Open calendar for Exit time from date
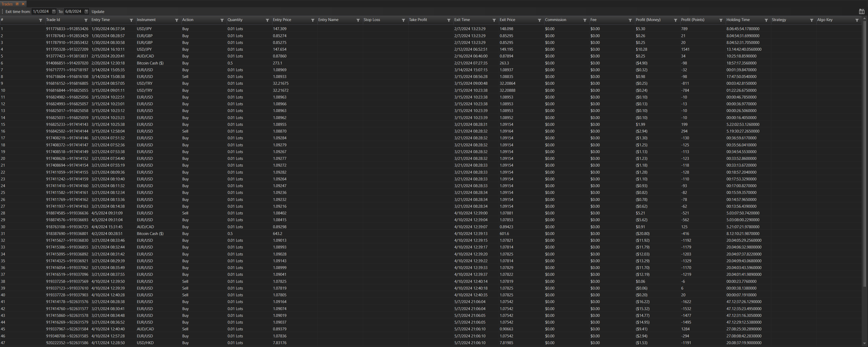The width and height of the screenshot is (868, 347). tap(54, 11)
